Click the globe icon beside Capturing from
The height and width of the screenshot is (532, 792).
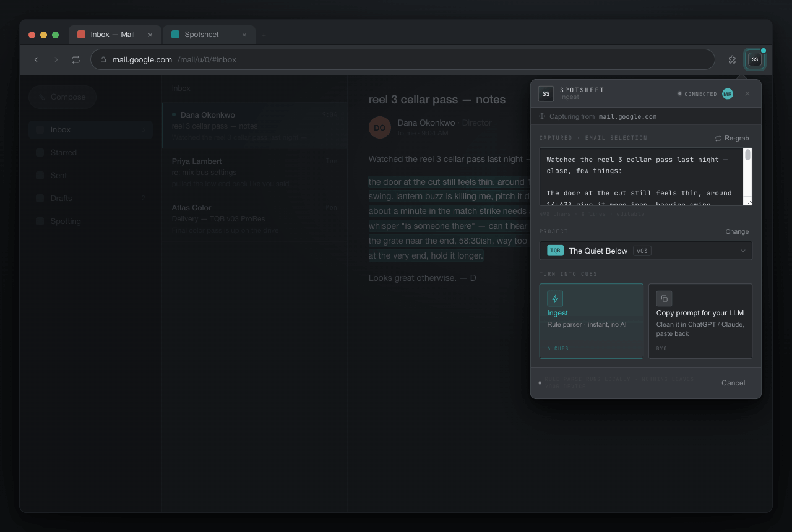point(542,116)
